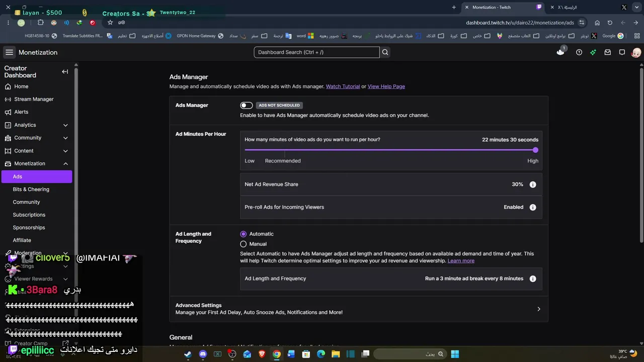644x362 pixels.
Task: Open the Learn more link
Action: (x=461, y=261)
